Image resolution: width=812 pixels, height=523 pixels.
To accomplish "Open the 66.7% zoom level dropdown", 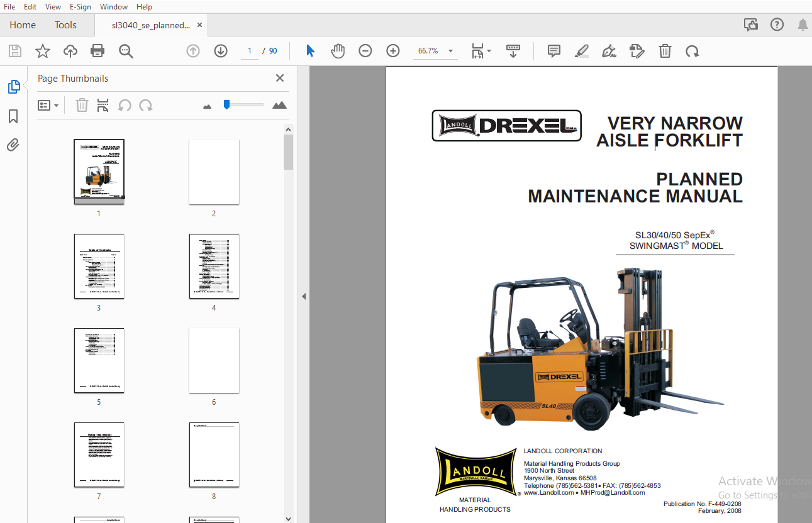I will [435, 51].
